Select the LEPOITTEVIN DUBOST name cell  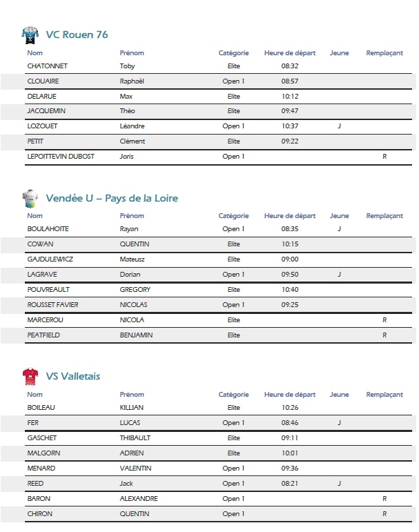point(61,157)
